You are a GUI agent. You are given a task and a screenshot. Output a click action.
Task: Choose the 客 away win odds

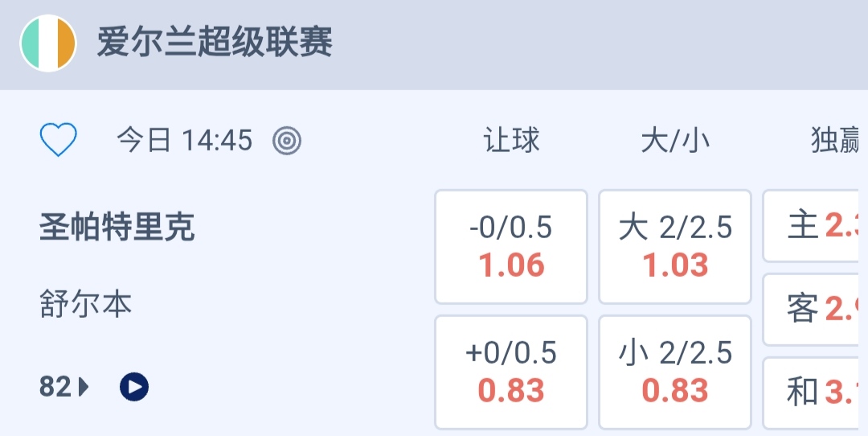pos(815,309)
